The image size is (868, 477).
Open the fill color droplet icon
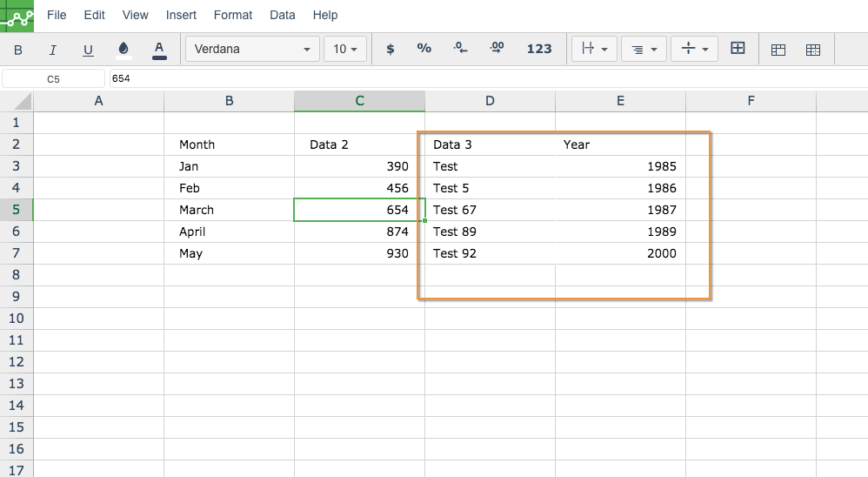click(x=124, y=50)
